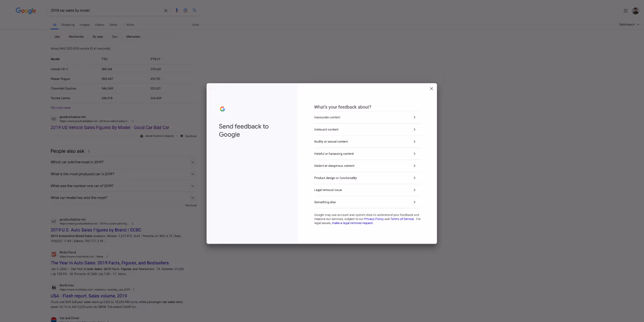Open 2019 US Vehicle Sales Figures By Model result

[x=110, y=127]
